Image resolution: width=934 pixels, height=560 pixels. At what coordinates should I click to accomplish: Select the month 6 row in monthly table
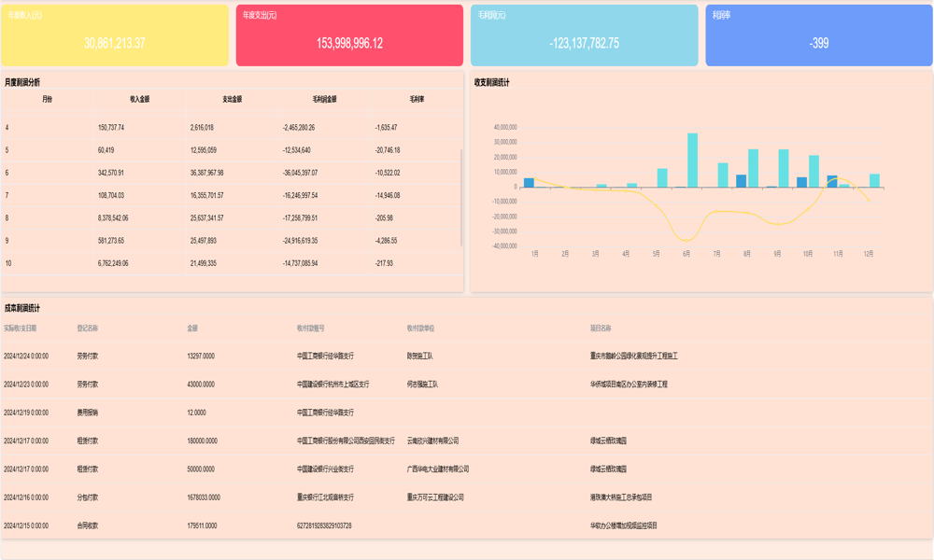[232, 173]
